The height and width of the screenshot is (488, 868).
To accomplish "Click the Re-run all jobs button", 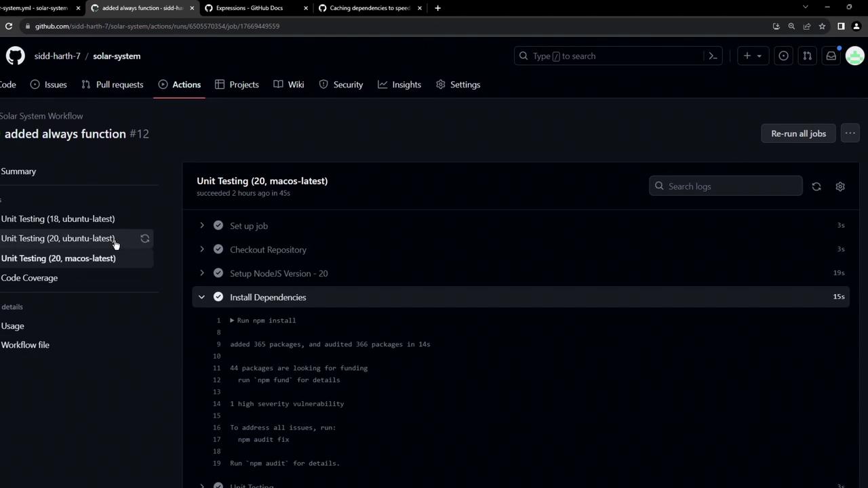I will pos(798,134).
